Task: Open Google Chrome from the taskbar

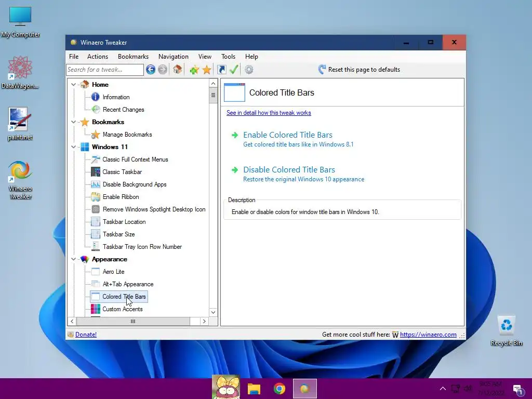Action: pos(279,389)
